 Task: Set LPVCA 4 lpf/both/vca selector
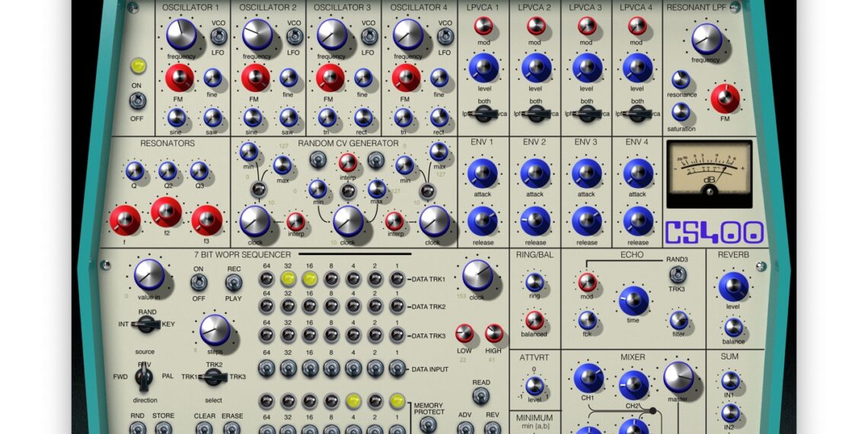click(x=637, y=114)
